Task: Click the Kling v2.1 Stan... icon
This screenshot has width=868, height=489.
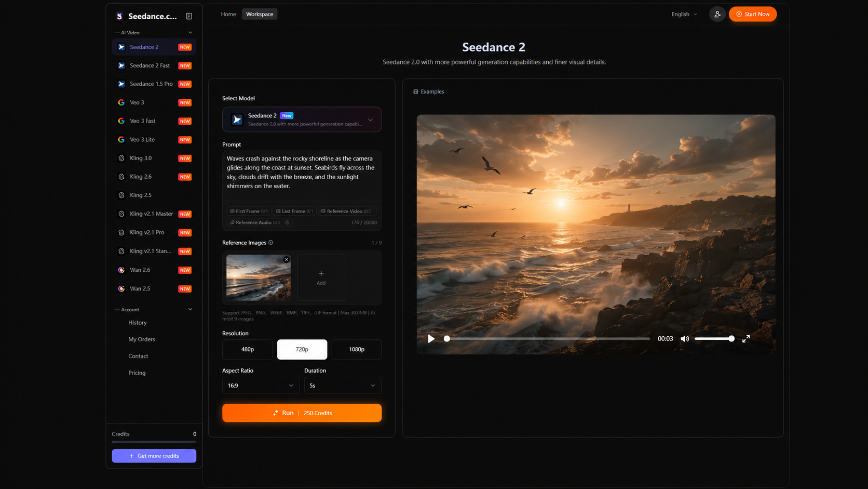Action: [121, 251]
